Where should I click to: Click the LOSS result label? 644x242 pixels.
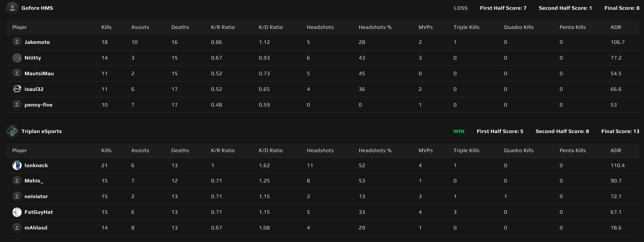[460, 8]
